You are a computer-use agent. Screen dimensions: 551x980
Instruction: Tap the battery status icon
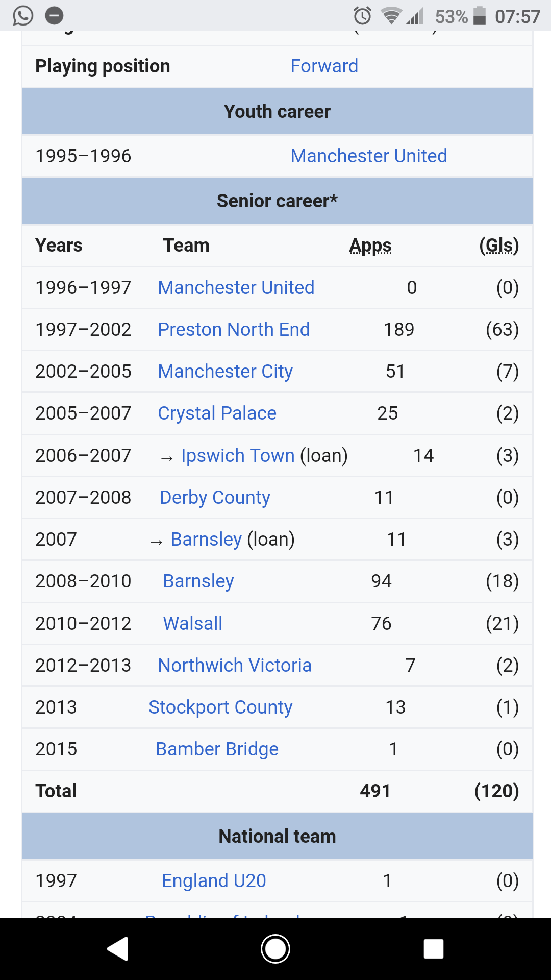[x=479, y=16]
